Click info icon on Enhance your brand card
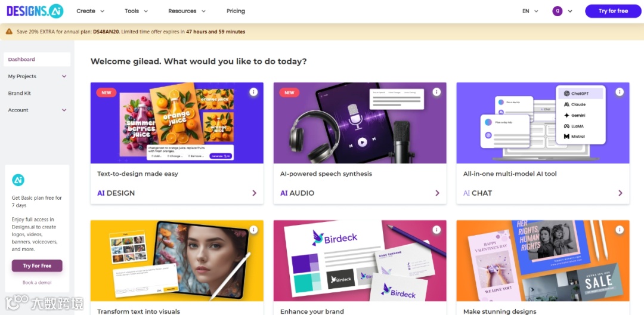This screenshot has height=315, width=644. click(436, 230)
